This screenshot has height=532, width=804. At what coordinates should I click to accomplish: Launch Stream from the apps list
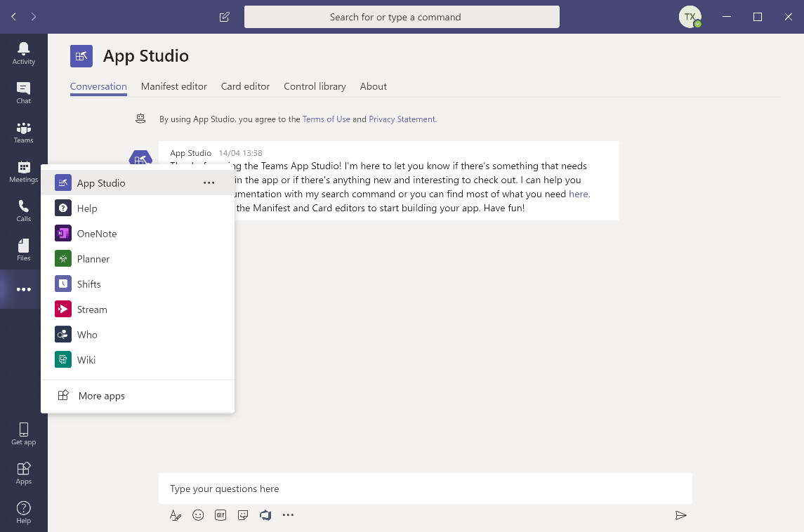coord(138,310)
